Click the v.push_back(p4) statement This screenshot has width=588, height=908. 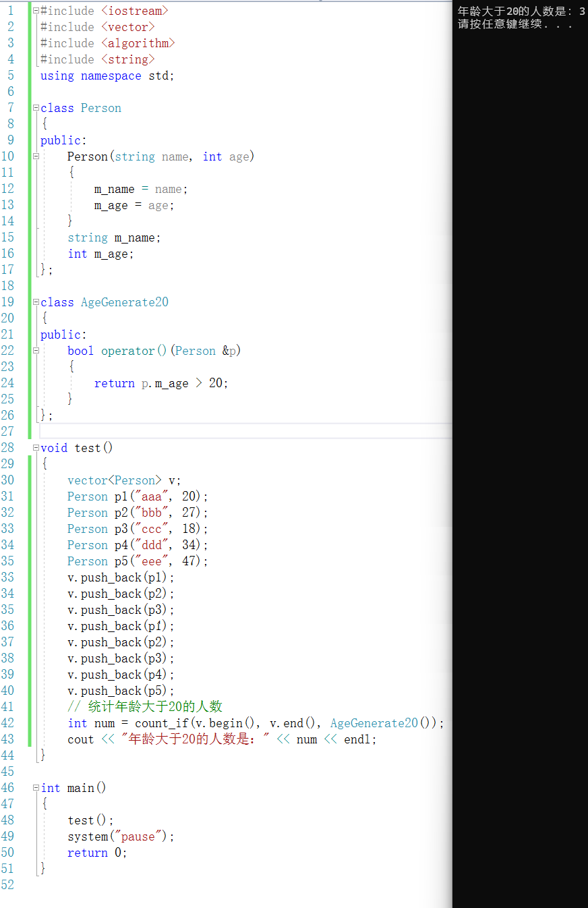coord(121,675)
